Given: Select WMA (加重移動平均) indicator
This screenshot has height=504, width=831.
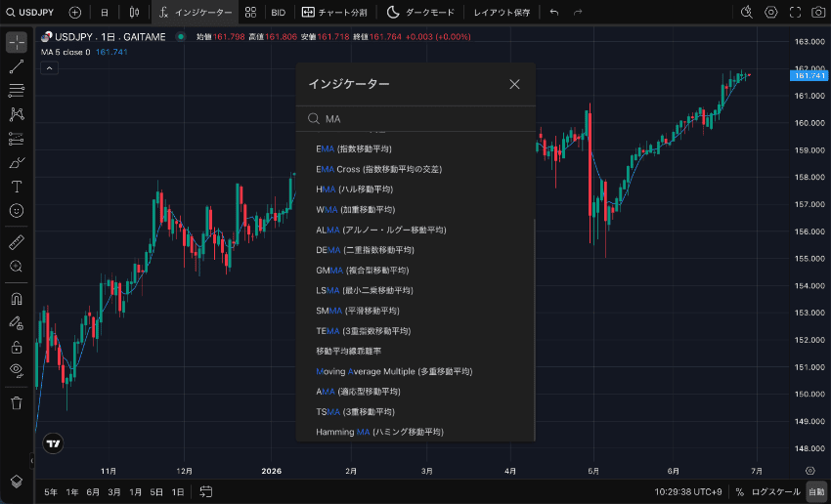Looking at the screenshot, I should point(416,210).
